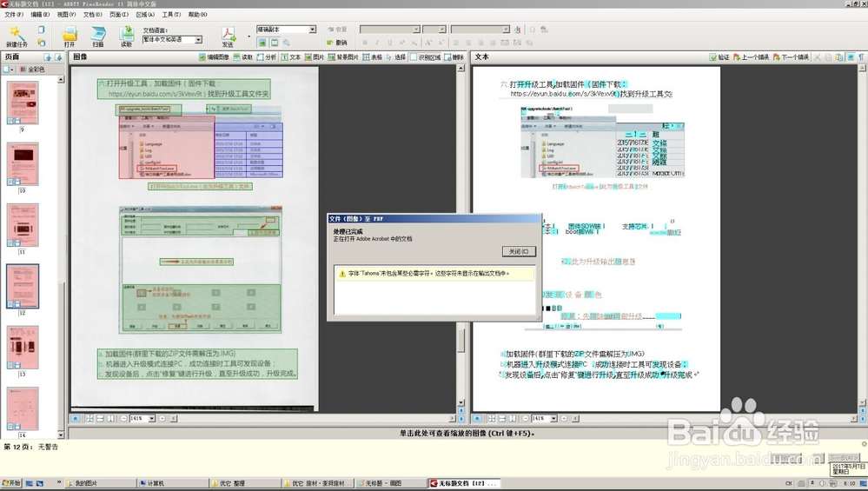Screen dimensions: 868x491
Task: Select page 13 thumbnail in Pages panel
Action: [23, 348]
